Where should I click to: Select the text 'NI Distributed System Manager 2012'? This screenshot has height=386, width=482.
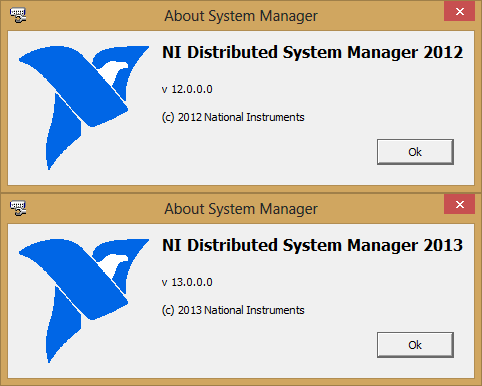pos(312,52)
